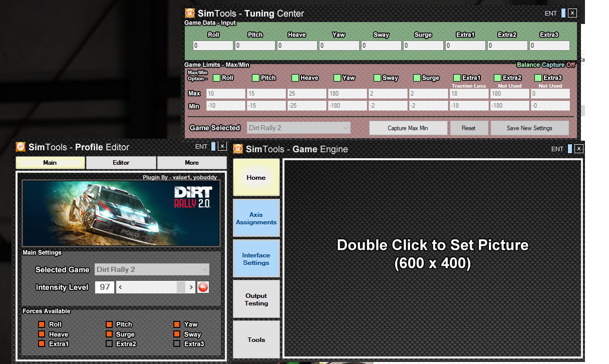Toggle the Extra1 force in Forces Available
This screenshot has height=364, width=609.
(x=42, y=343)
